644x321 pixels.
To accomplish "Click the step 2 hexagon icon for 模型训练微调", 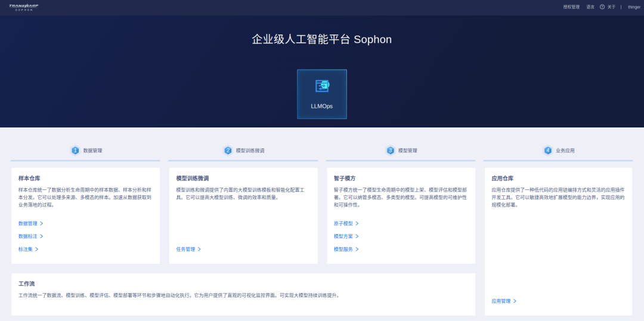I will [x=228, y=151].
